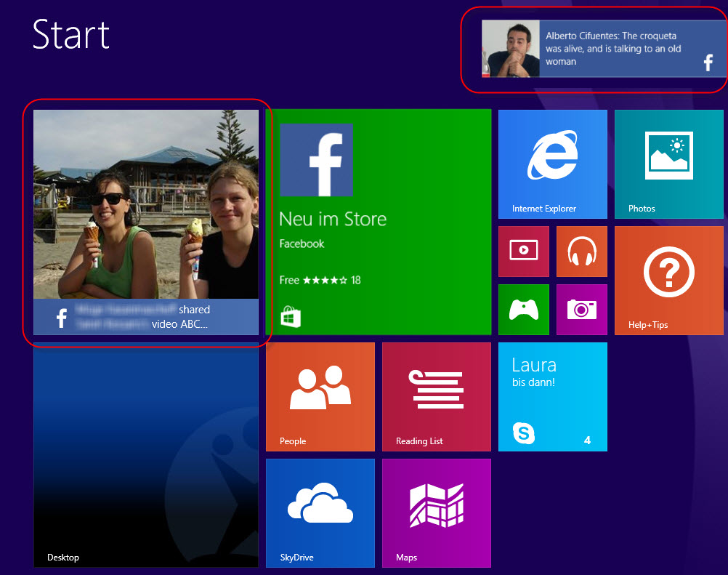Launch the People app tile
This screenshot has height=575, width=728.
(x=320, y=396)
